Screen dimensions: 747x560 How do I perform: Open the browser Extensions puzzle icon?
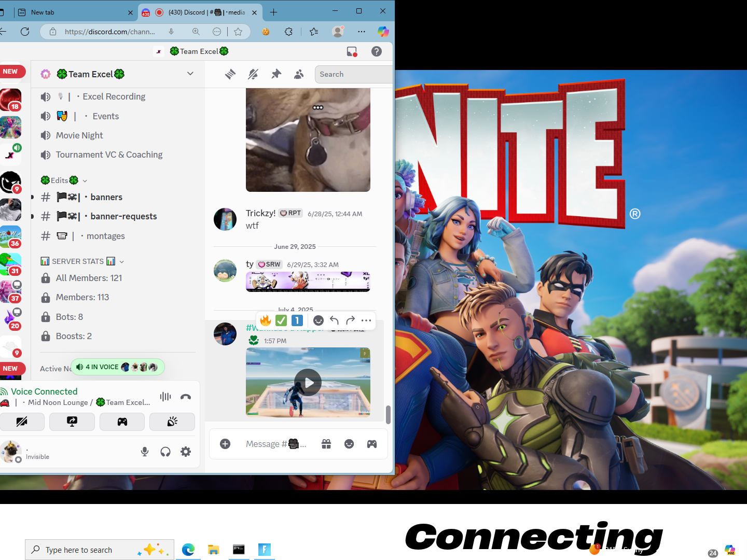click(x=289, y=32)
